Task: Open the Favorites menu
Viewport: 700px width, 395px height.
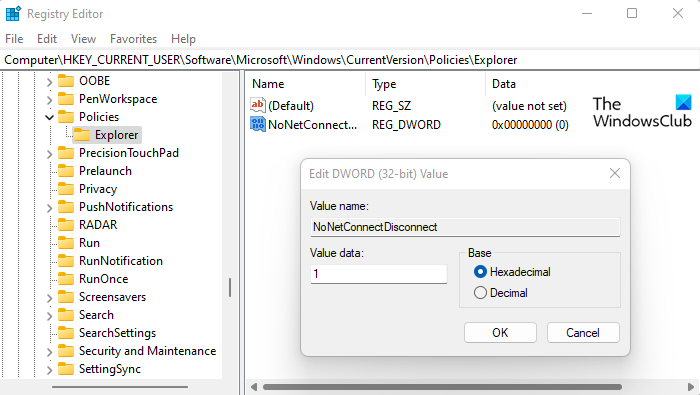Action: click(x=133, y=39)
